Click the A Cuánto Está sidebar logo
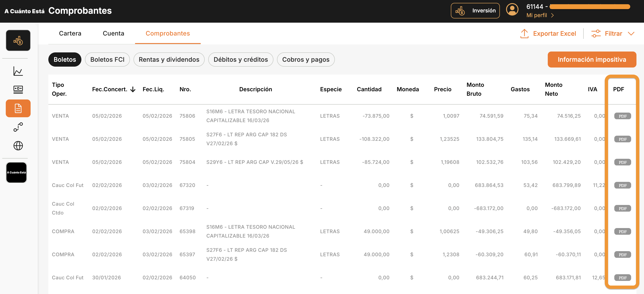 coord(16,173)
